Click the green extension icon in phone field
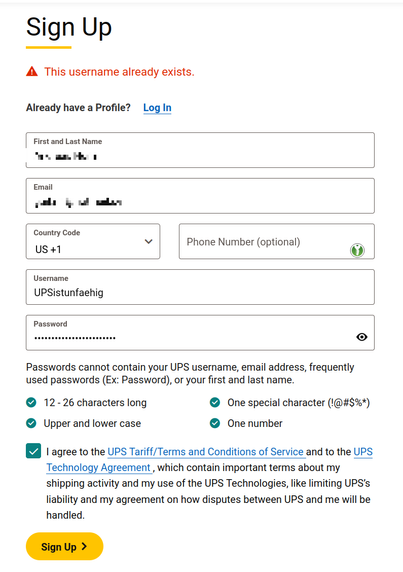This screenshot has height=572, width=403. click(x=357, y=250)
